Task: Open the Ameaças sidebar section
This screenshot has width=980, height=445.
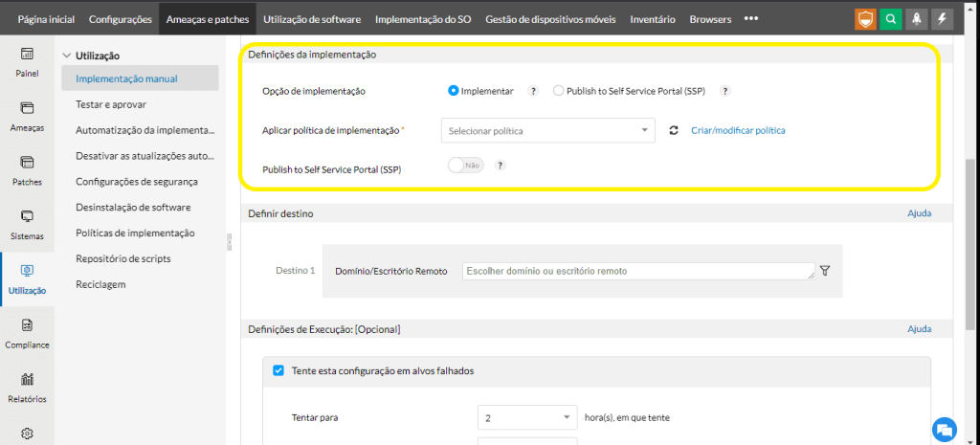Action: coord(27,117)
